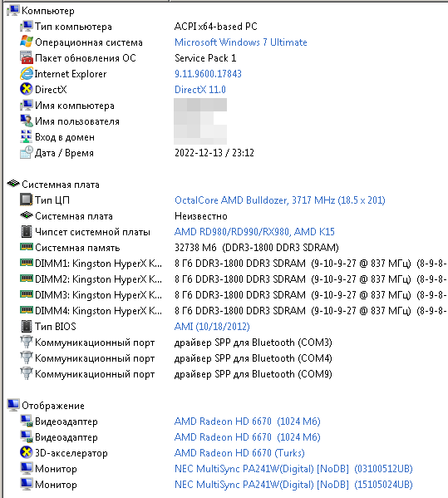Open the Microsoft Windows 7 Ultimate link

(241, 42)
